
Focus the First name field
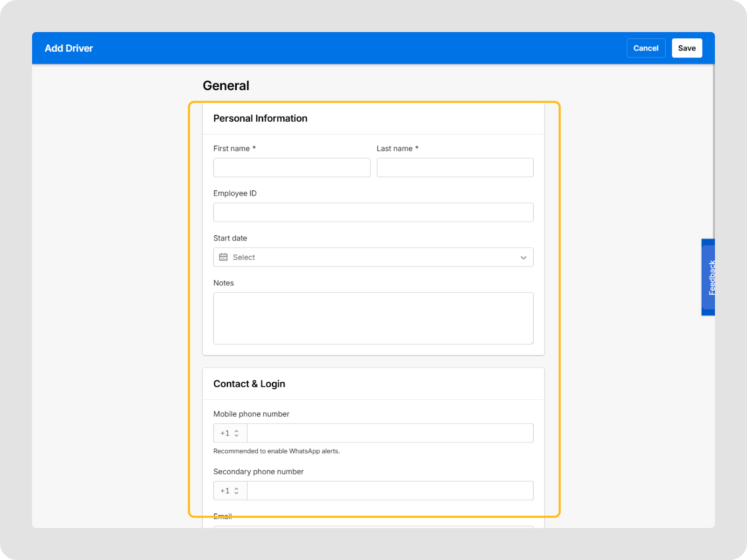pos(292,168)
